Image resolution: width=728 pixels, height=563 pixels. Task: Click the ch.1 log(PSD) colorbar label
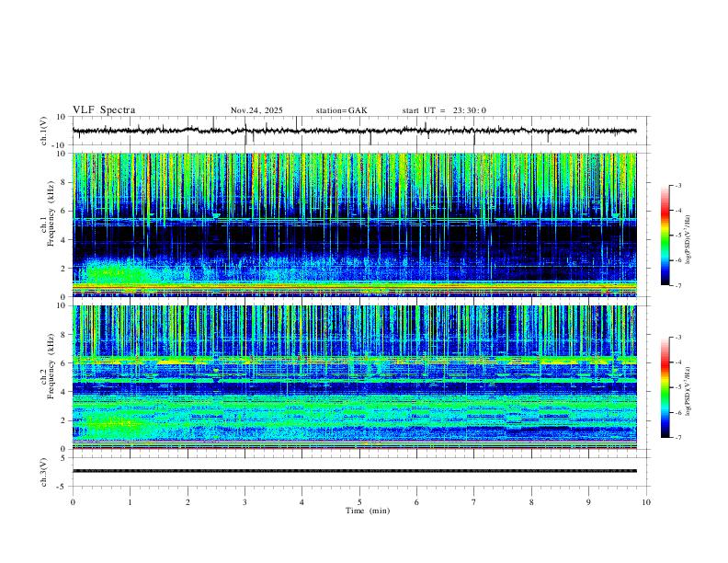[x=688, y=240]
